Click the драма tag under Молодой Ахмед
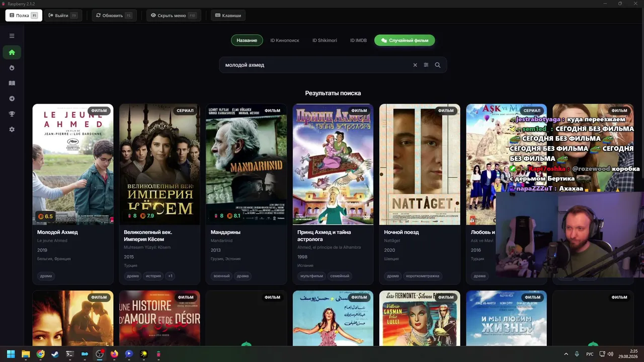Viewport: 644px width, 362px height. 46,276
